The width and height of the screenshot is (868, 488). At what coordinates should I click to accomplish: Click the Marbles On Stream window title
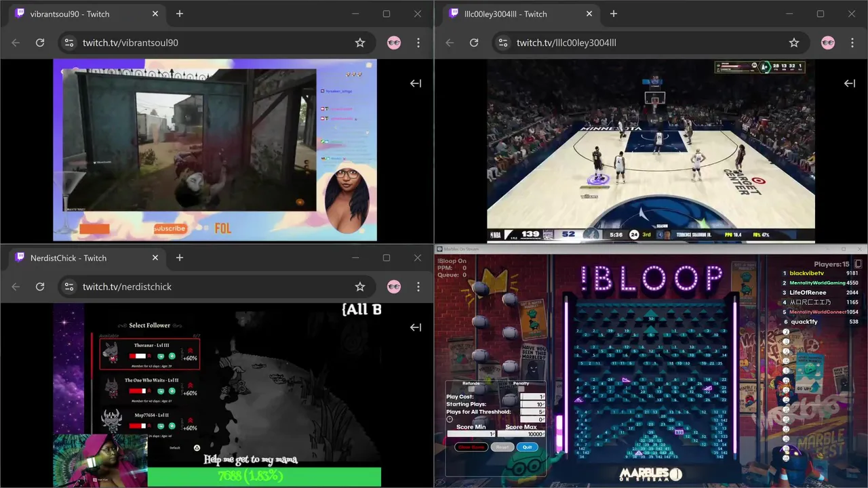pos(461,249)
